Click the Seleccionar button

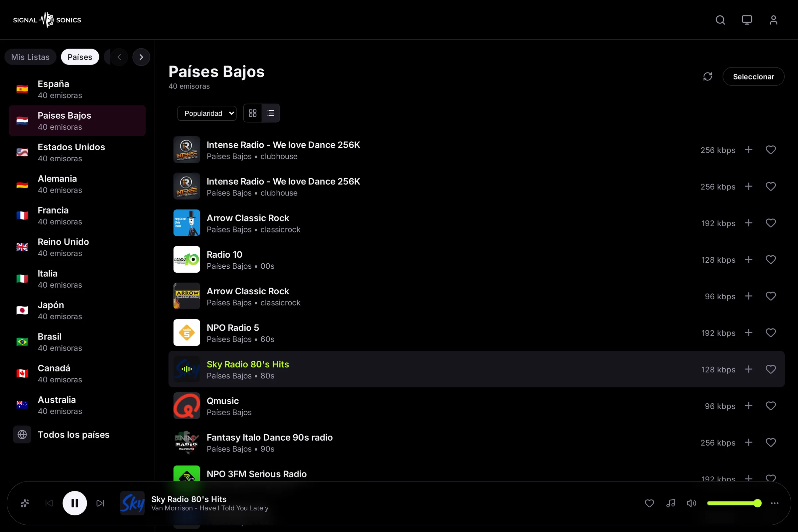(x=753, y=77)
